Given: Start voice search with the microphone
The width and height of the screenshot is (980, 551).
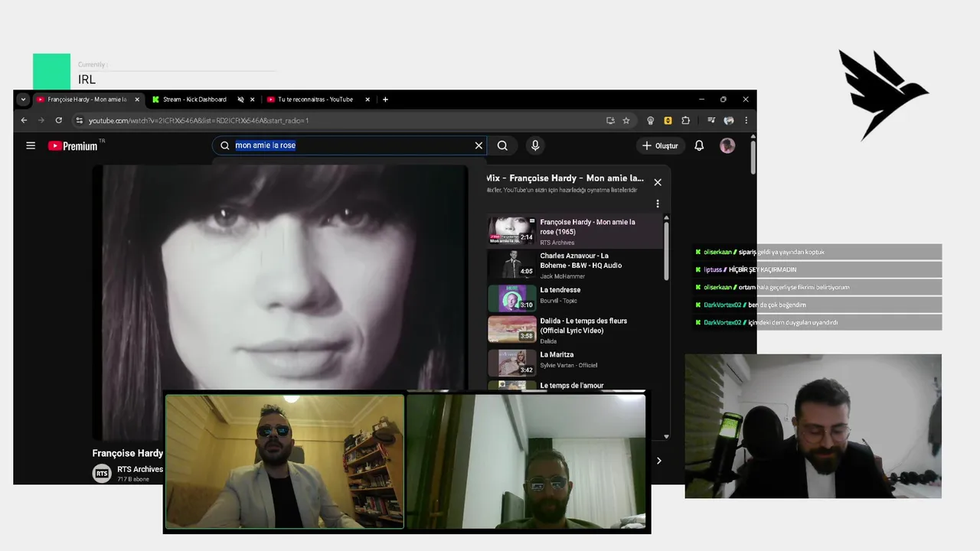Looking at the screenshot, I should pyautogui.click(x=535, y=145).
